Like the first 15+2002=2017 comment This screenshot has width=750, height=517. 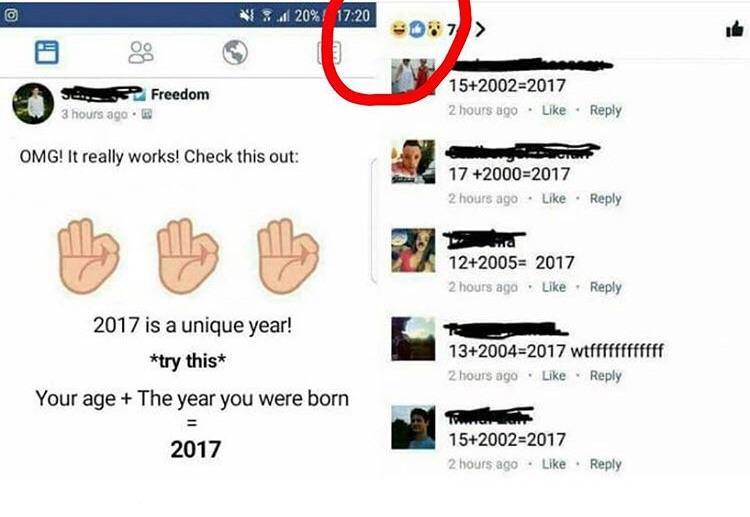point(553,110)
